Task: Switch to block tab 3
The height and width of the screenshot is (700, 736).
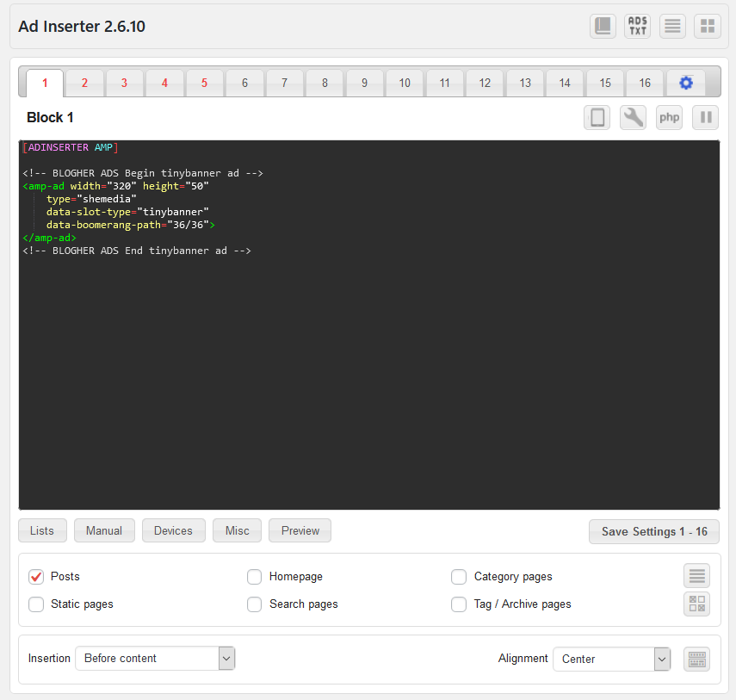Action: tap(124, 84)
